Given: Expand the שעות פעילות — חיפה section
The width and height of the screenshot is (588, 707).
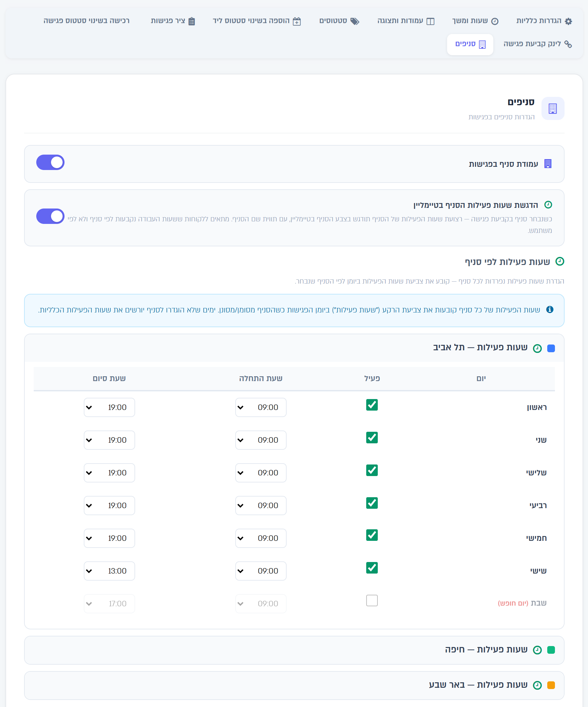Looking at the screenshot, I should click(x=294, y=650).
